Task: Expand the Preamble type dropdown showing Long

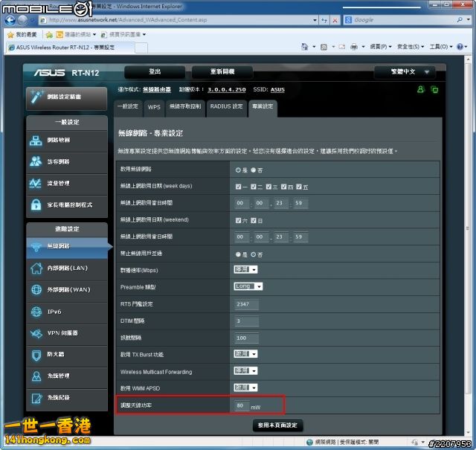Action: pyautogui.click(x=248, y=286)
